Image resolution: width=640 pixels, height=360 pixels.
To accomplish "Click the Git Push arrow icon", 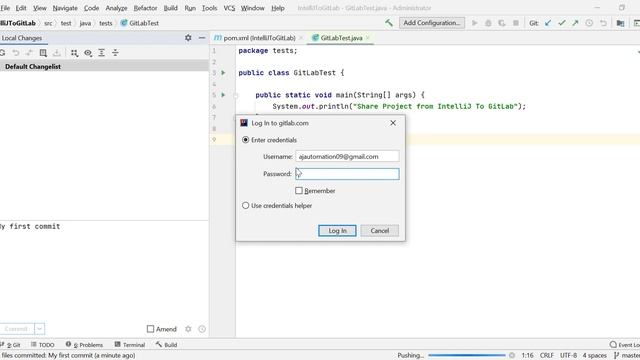I will pyautogui.click(x=576, y=23).
